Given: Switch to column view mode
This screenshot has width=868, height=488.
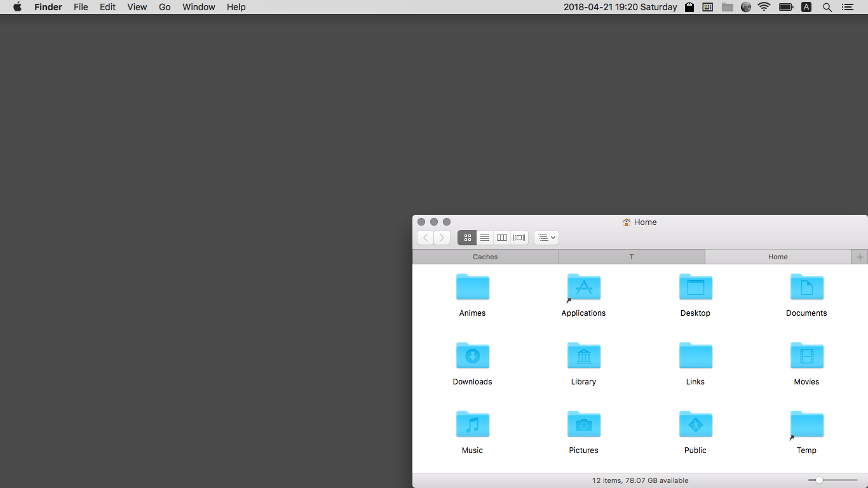Looking at the screenshot, I should [x=502, y=238].
